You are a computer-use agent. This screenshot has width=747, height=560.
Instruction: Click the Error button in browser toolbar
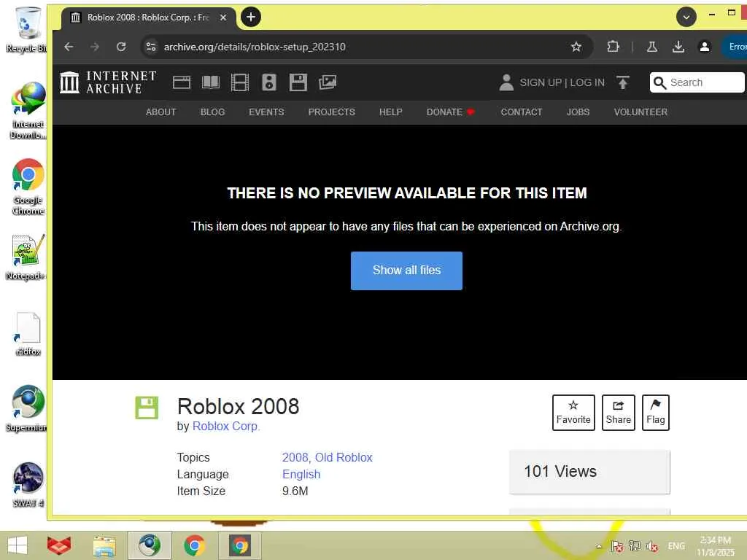pos(735,47)
